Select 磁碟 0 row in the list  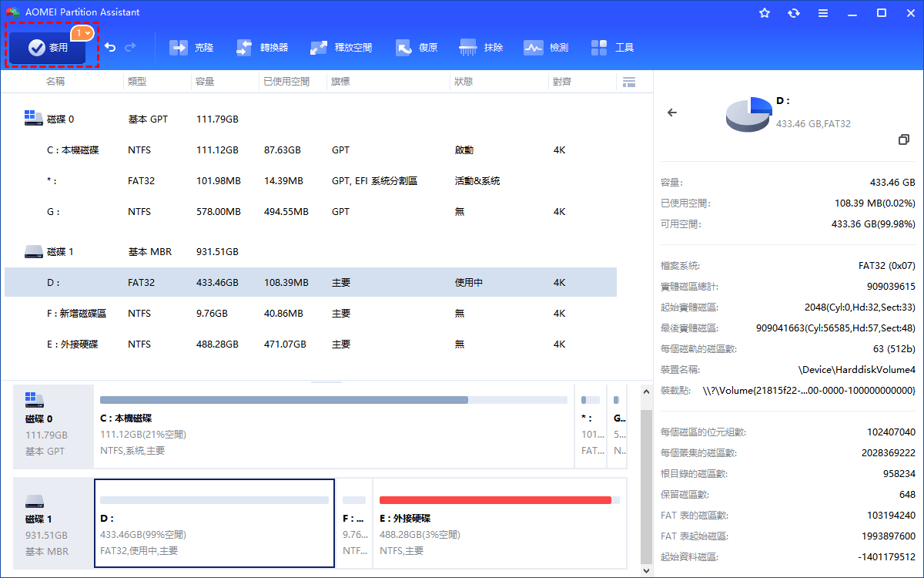pyautogui.click(x=311, y=119)
